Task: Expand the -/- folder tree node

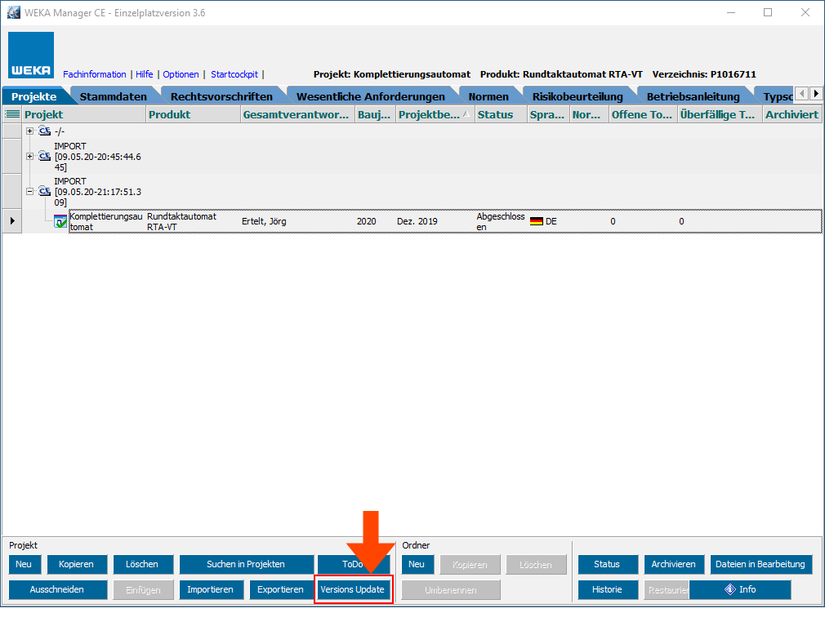Action: point(30,131)
